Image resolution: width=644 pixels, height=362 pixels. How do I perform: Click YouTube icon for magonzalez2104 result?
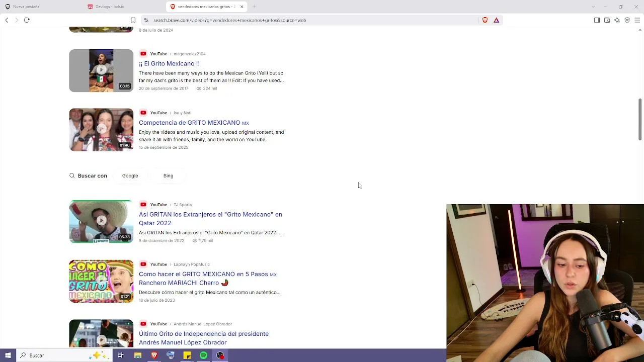pyautogui.click(x=143, y=54)
